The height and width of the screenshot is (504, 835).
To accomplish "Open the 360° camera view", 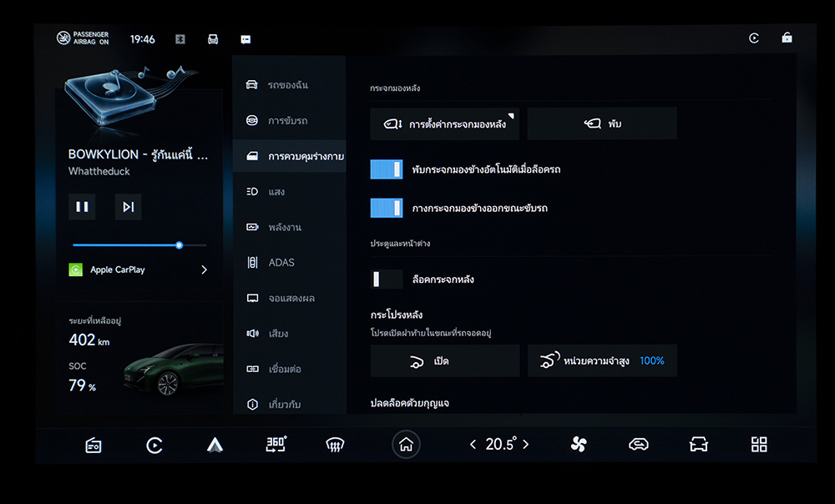I will tap(276, 445).
